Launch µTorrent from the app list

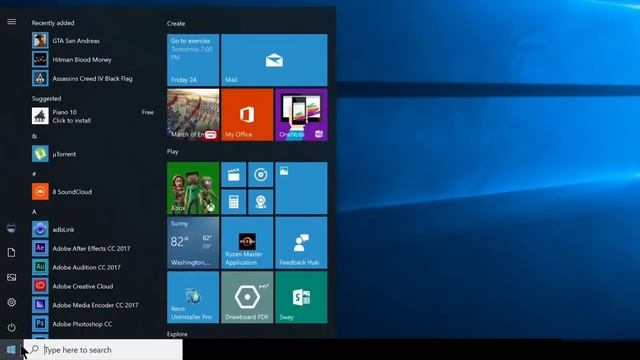click(93, 154)
